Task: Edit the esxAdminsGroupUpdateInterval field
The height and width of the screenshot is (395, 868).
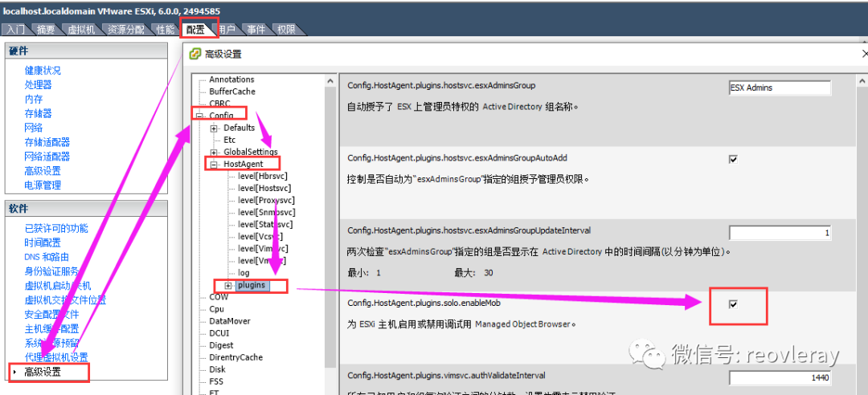Action: 780,233
